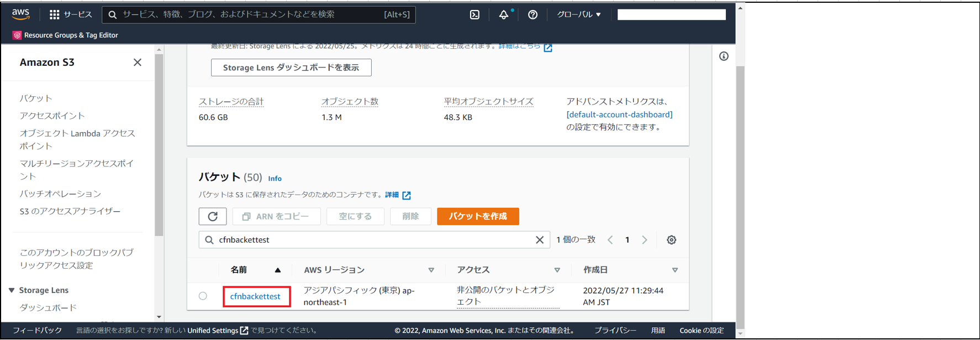Open Cookie の設定 in footer

702,331
